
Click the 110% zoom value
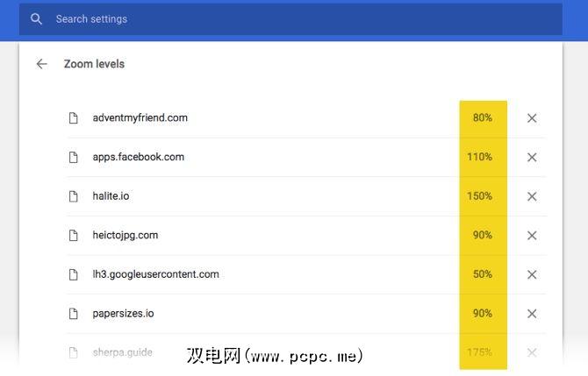480,157
